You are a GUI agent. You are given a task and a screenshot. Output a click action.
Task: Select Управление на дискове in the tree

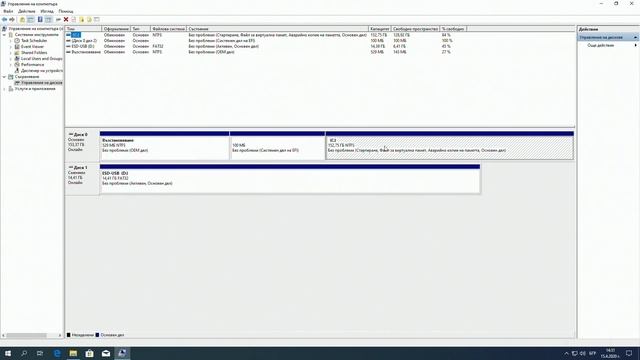pyautogui.click(x=42, y=83)
